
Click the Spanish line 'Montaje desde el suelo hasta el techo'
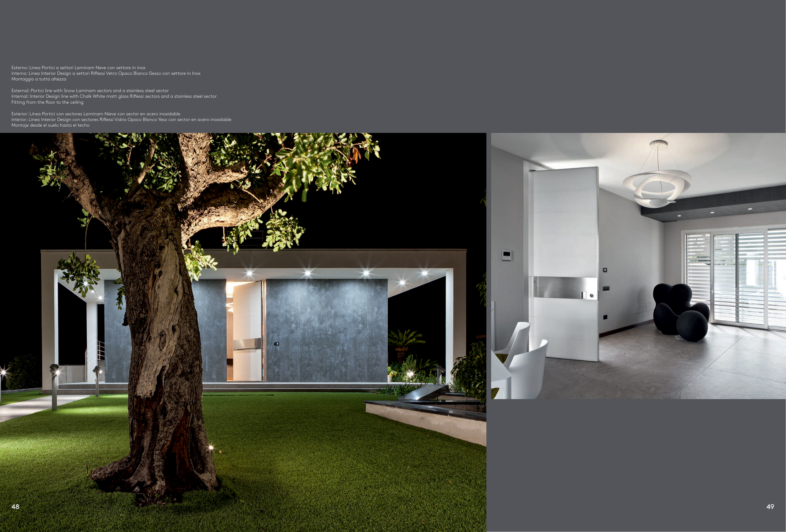50,125
